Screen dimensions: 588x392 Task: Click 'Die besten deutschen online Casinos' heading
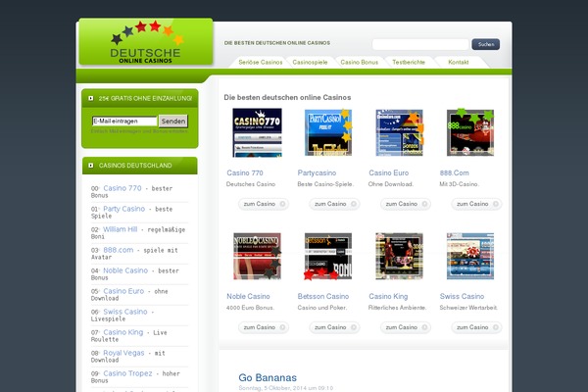(287, 98)
